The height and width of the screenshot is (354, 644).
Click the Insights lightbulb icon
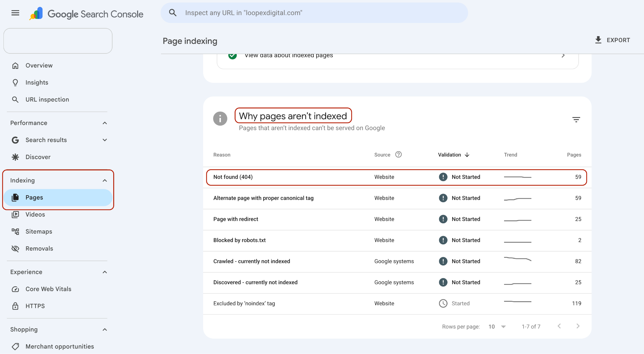[15, 82]
